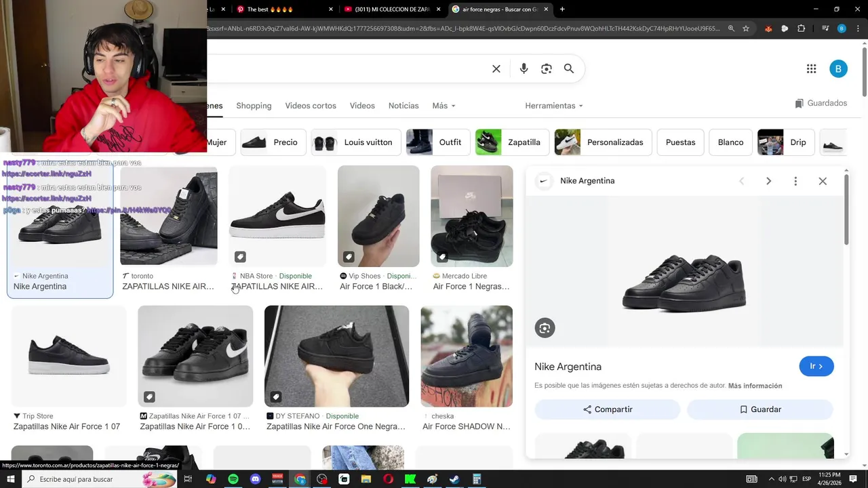Click the 'Zapatillas Nike Air Force 1 07' title under Trip Store

(66, 426)
